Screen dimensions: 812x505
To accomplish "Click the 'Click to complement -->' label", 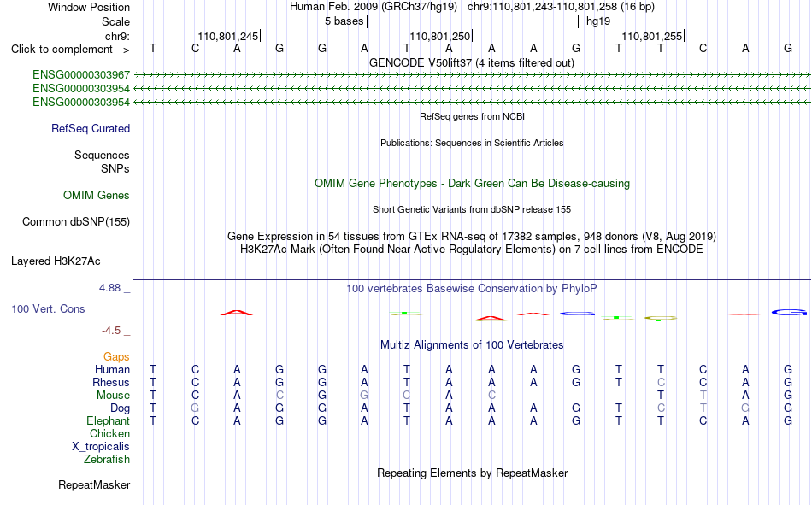I will tap(70, 50).
